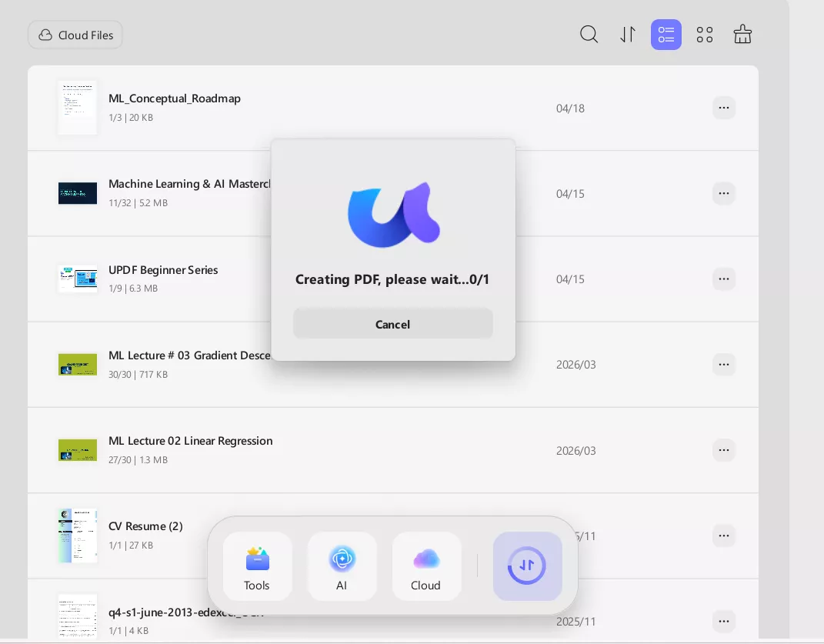The width and height of the screenshot is (824, 644).
Task: Click the Machine Learning & AI Mastercl title
Action: pos(189,184)
